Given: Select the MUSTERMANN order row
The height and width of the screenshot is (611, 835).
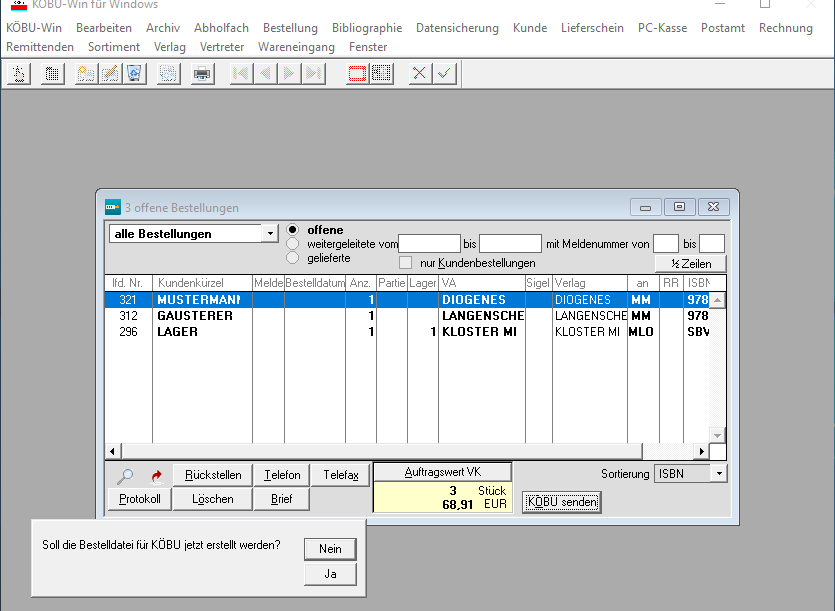Looking at the screenshot, I should pyautogui.click(x=407, y=299).
